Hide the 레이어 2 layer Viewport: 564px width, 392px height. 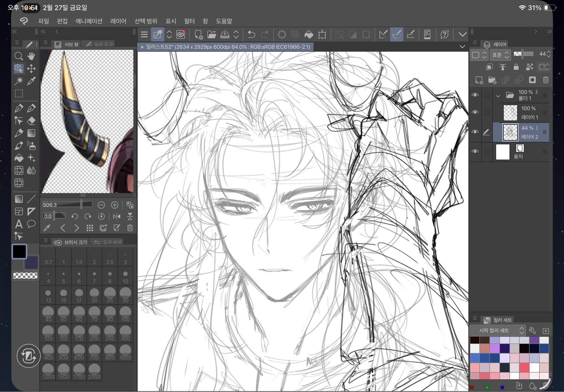point(475,132)
